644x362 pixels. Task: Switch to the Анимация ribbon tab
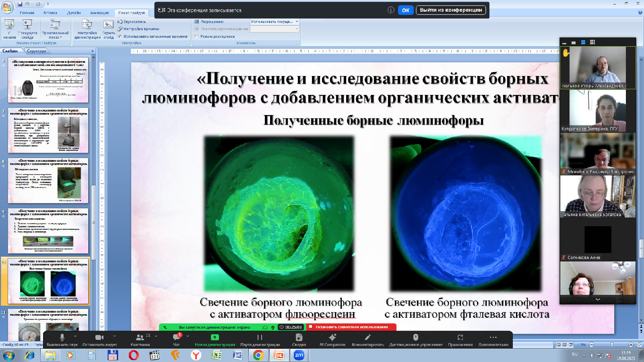pos(99,13)
